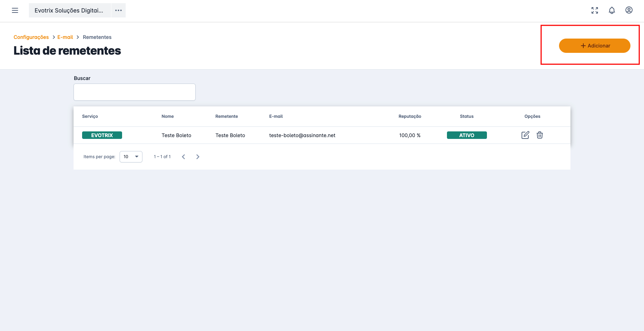
Task: Open the items per page dropdown
Action: (131, 157)
